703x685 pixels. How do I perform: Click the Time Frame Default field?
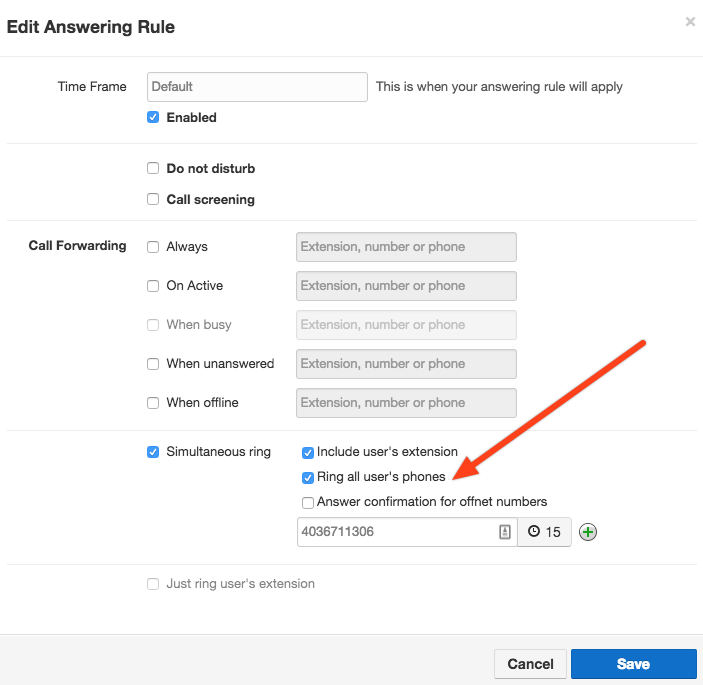[257, 87]
